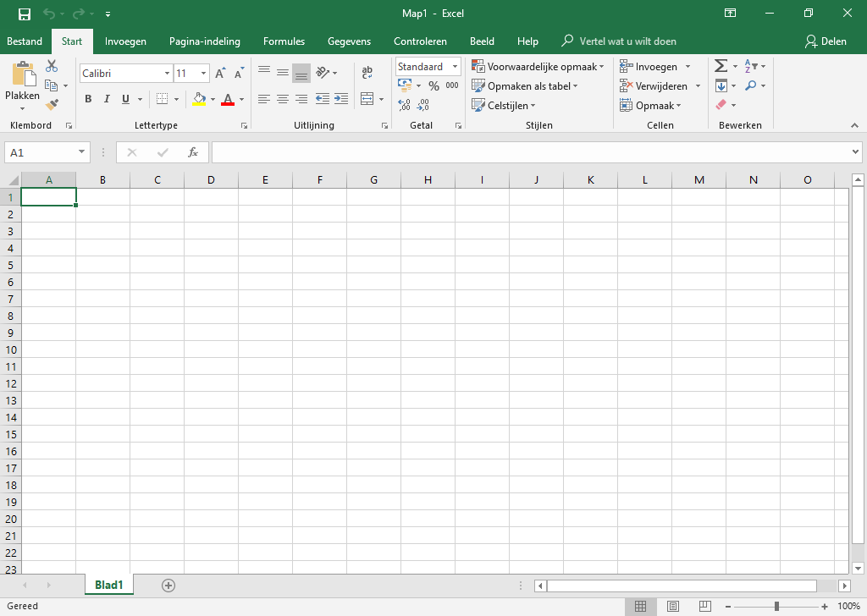867x616 pixels.
Task: Expand Voorwaardelijke opmaak menu
Action: (x=538, y=67)
